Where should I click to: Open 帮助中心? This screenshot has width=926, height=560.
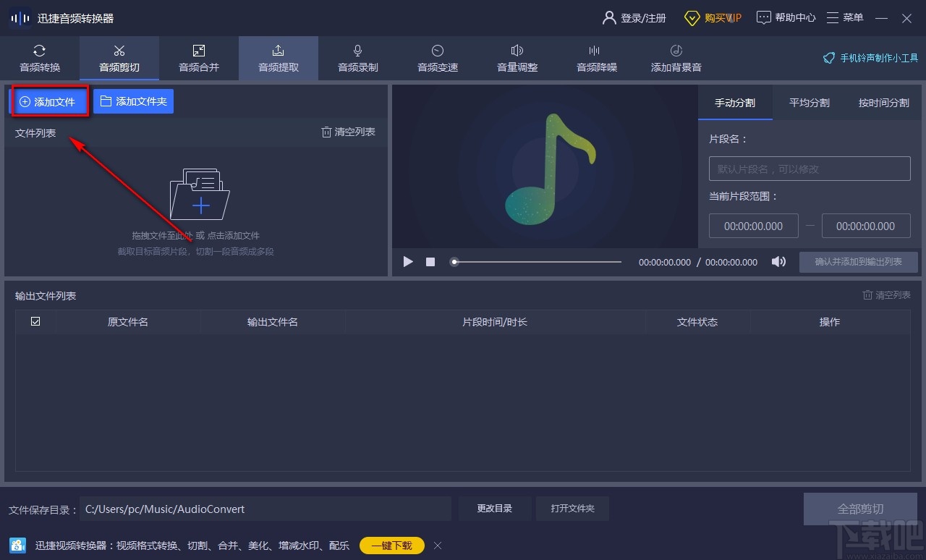click(x=786, y=17)
